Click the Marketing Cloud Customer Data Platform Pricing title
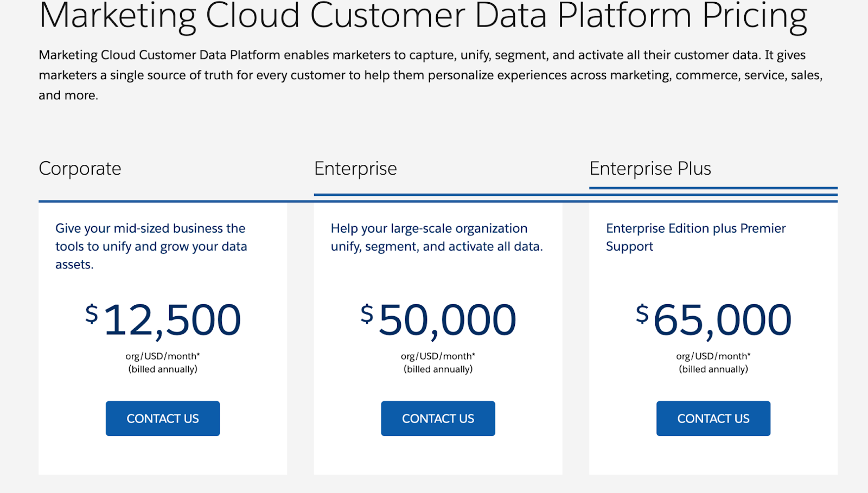Image resolution: width=868 pixels, height=493 pixels. pos(423,15)
